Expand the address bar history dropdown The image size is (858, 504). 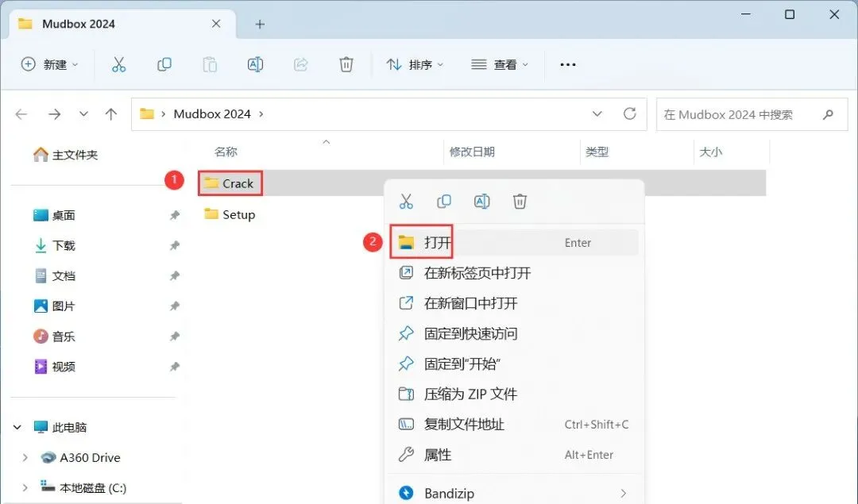click(x=597, y=113)
